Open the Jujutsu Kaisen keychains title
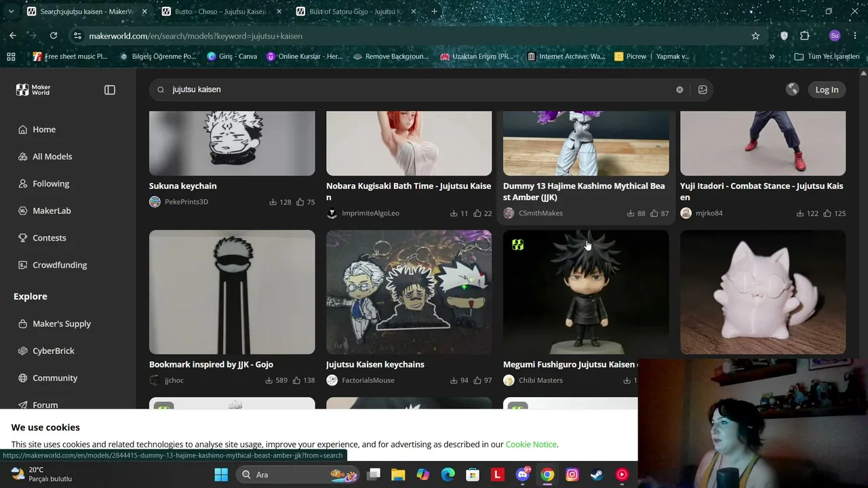The width and height of the screenshot is (868, 488). [375, 365]
